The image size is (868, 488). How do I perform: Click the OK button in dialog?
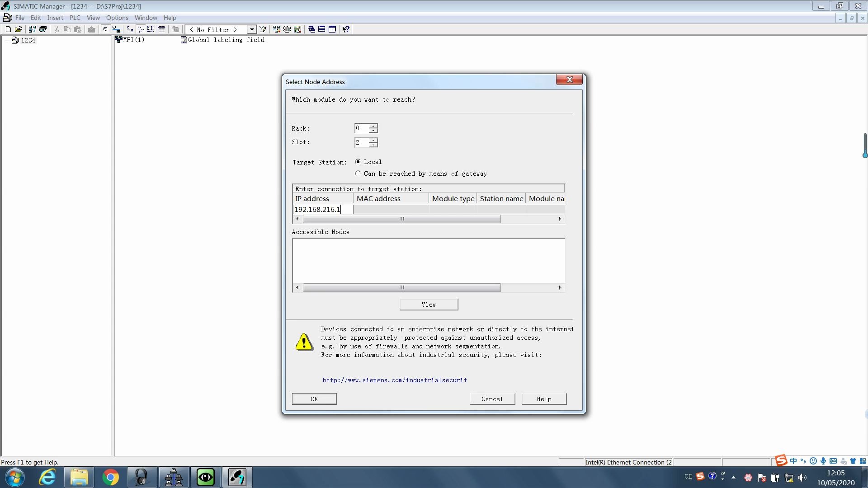click(314, 399)
